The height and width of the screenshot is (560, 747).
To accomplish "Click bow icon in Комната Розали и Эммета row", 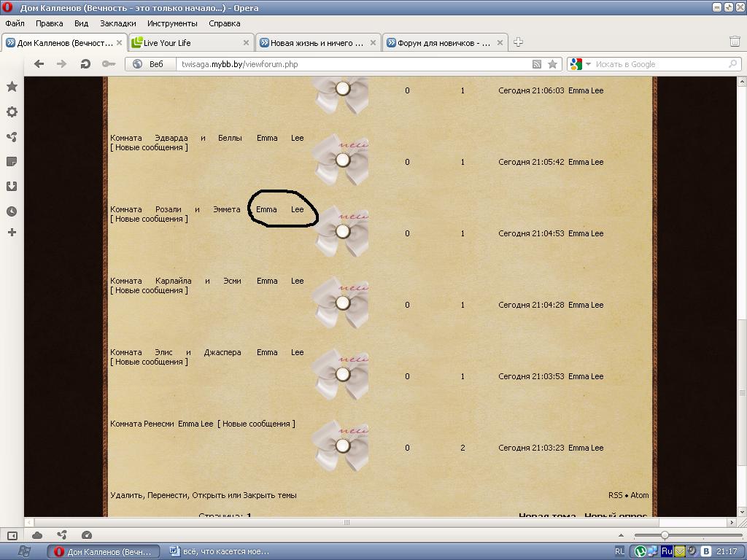I will [341, 231].
